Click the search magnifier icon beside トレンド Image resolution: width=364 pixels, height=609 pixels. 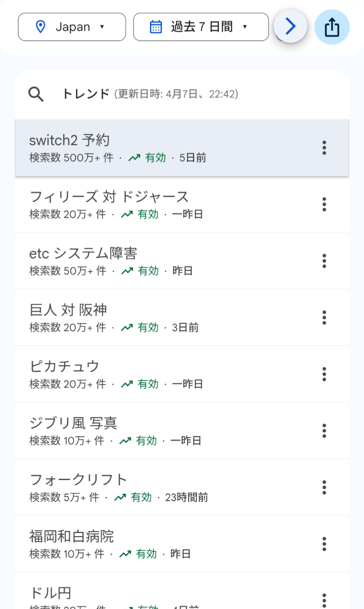click(36, 94)
